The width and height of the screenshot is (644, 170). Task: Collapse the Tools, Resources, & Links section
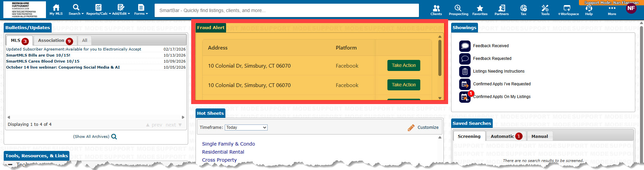10,165
